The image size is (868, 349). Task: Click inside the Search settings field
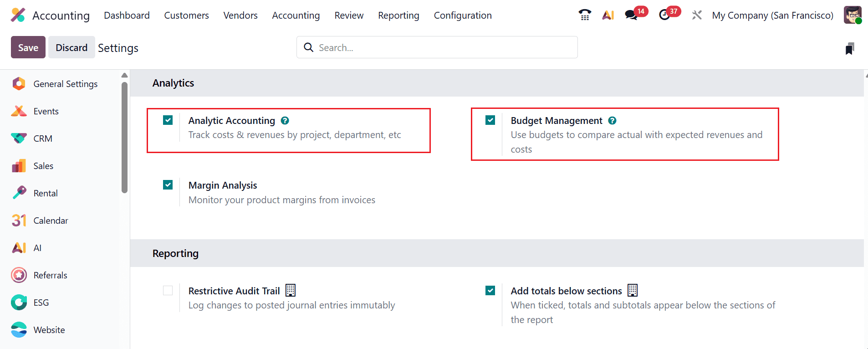point(437,47)
